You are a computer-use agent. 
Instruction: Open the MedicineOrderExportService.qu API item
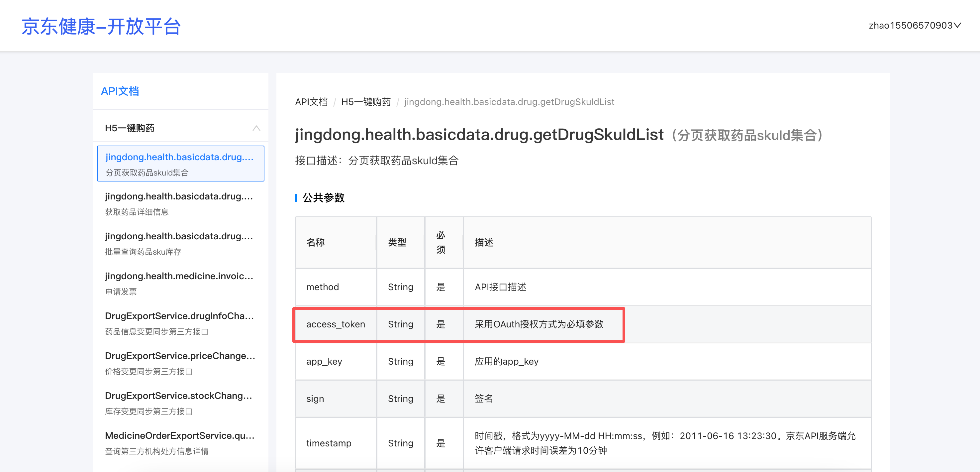pos(180,443)
